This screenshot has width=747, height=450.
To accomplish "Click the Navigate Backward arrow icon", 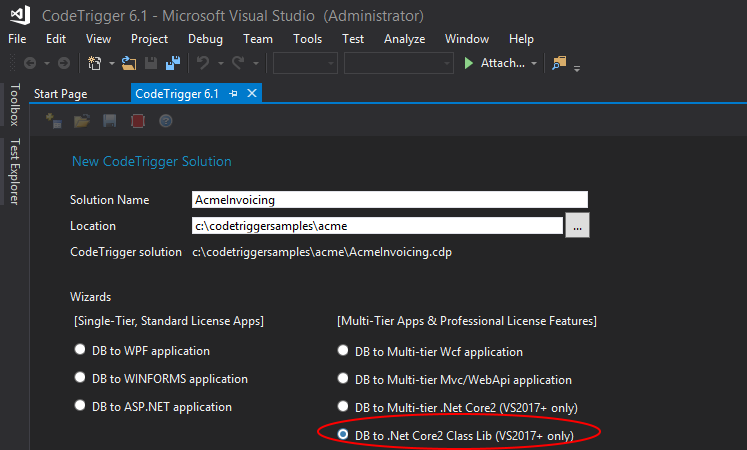I will point(30,63).
